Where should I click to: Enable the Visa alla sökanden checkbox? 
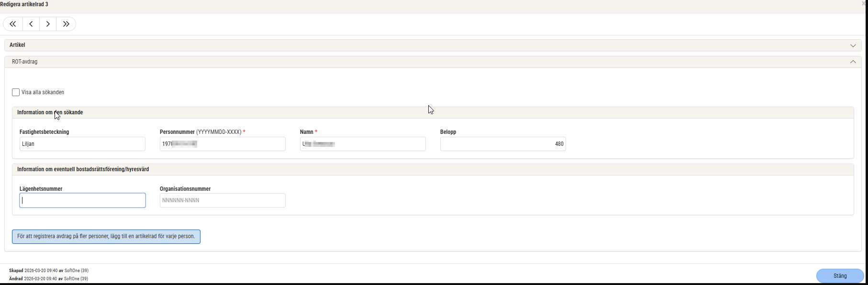(16, 92)
